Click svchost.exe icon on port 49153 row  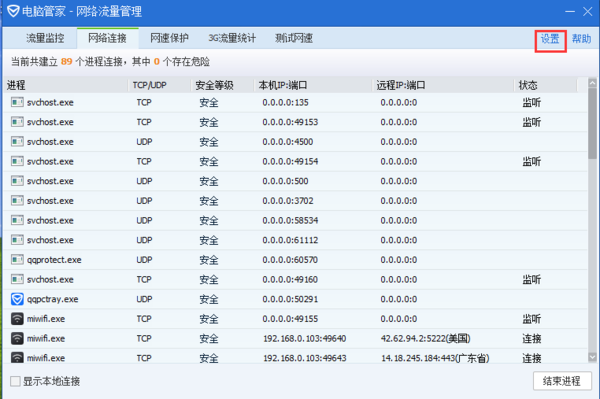point(17,122)
